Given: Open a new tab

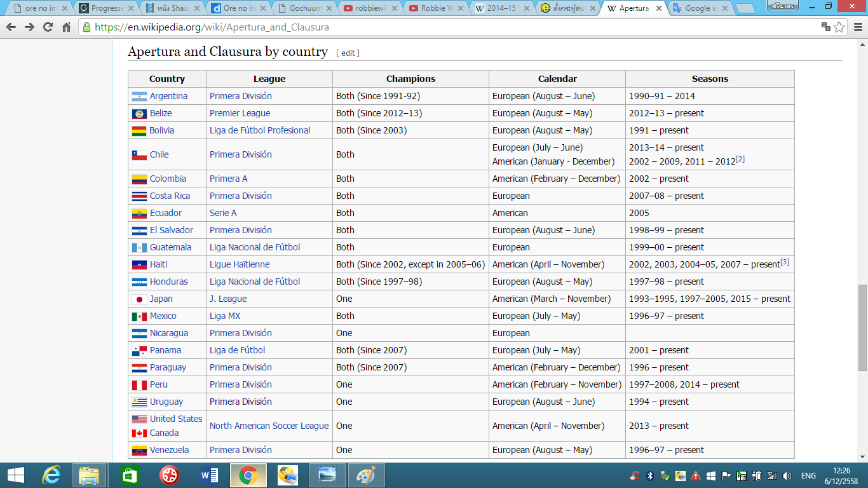Looking at the screenshot, I should click(745, 8).
